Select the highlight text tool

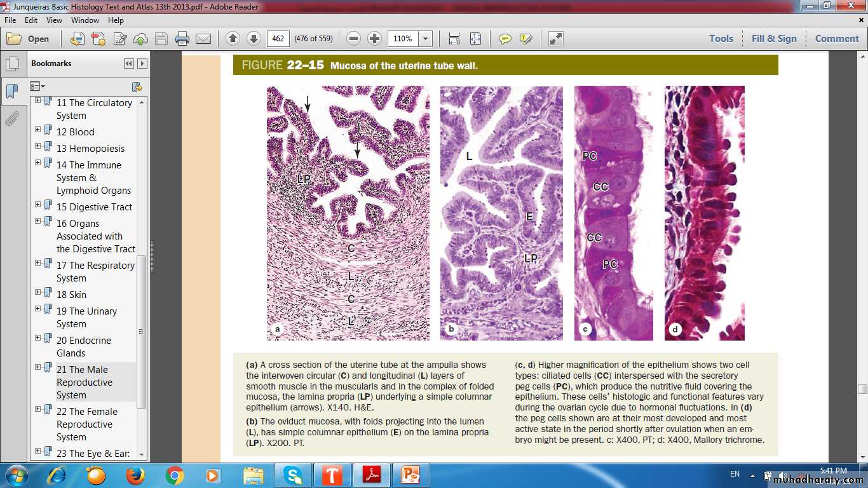(x=526, y=39)
